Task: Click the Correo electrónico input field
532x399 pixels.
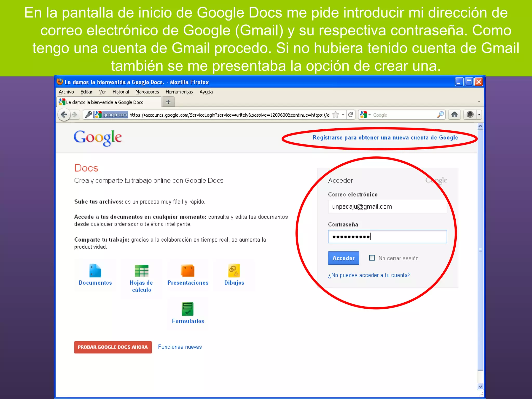Action: [x=387, y=207]
